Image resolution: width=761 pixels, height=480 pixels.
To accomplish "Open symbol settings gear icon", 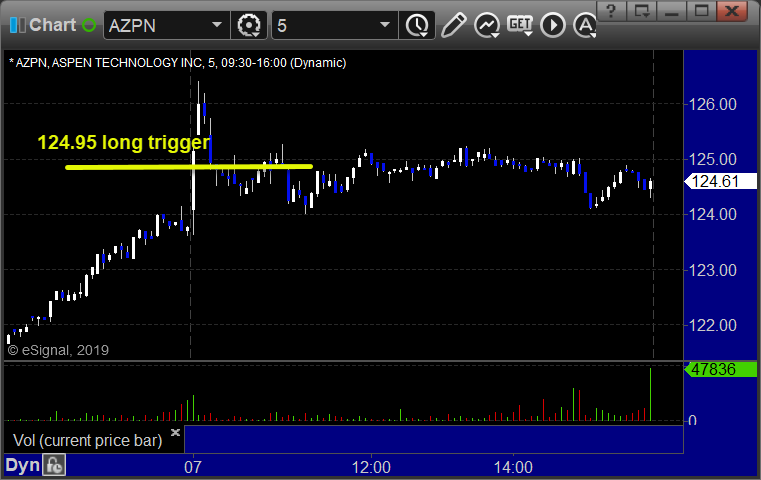I will tap(249, 25).
